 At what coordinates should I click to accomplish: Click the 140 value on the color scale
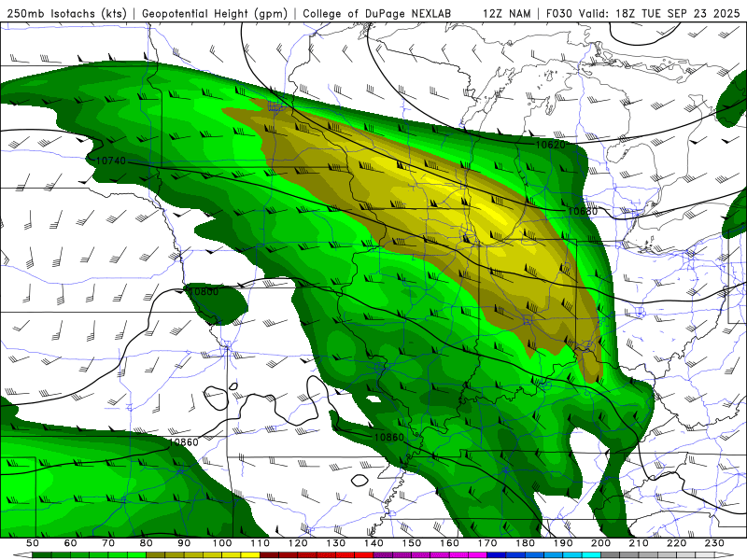point(373,543)
